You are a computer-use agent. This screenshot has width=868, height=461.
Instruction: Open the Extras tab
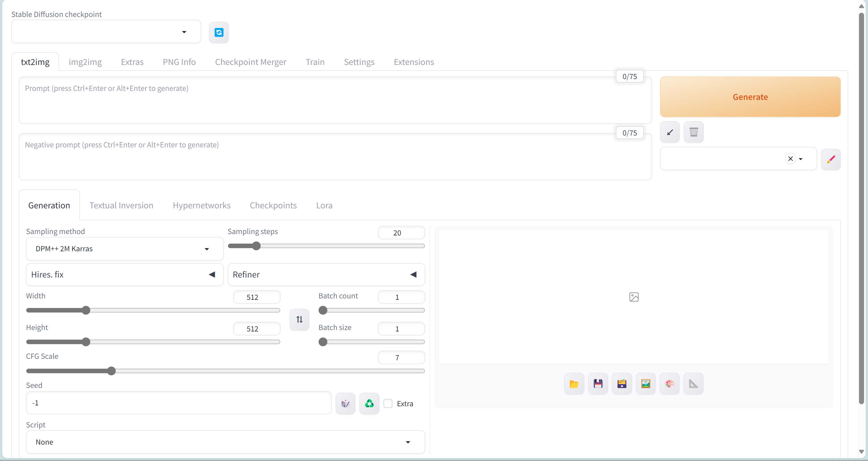132,62
